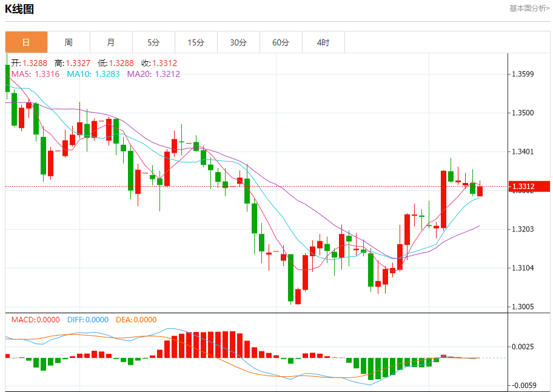Click the 1.3599 price axis label
Viewport: 553px width, 392px height.
pyautogui.click(x=523, y=75)
